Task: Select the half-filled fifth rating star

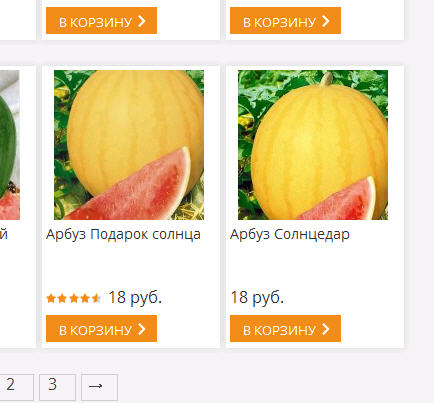Action: point(96,298)
